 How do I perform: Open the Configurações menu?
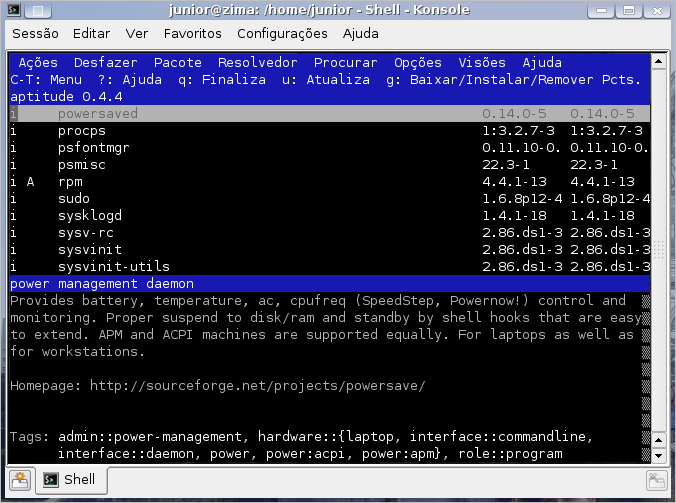[x=282, y=34]
